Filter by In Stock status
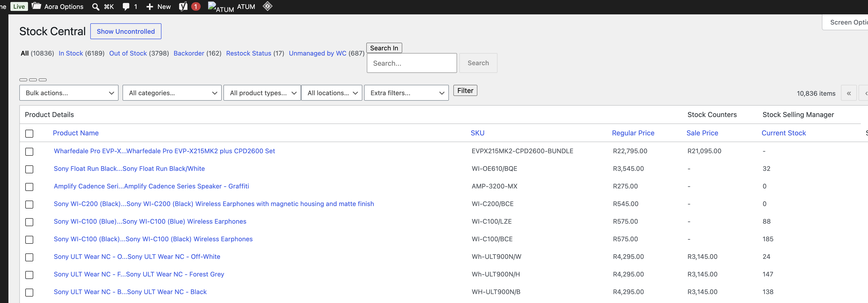The image size is (868, 303). coord(71,53)
